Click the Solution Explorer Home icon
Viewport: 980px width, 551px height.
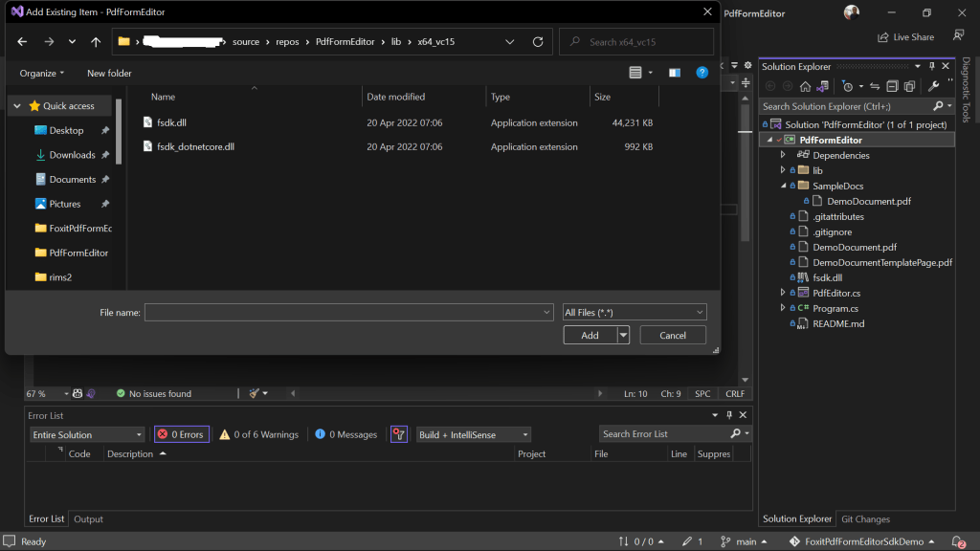click(x=805, y=86)
